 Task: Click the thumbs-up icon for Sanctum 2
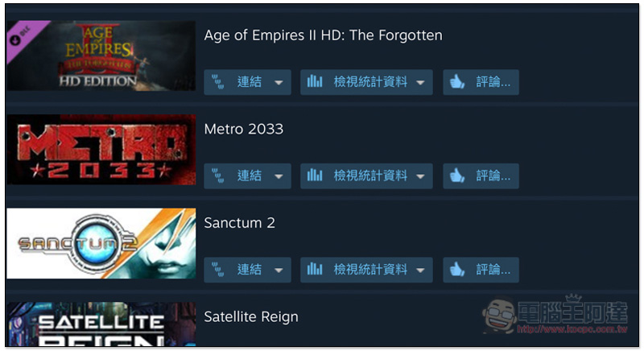[456, 270]
